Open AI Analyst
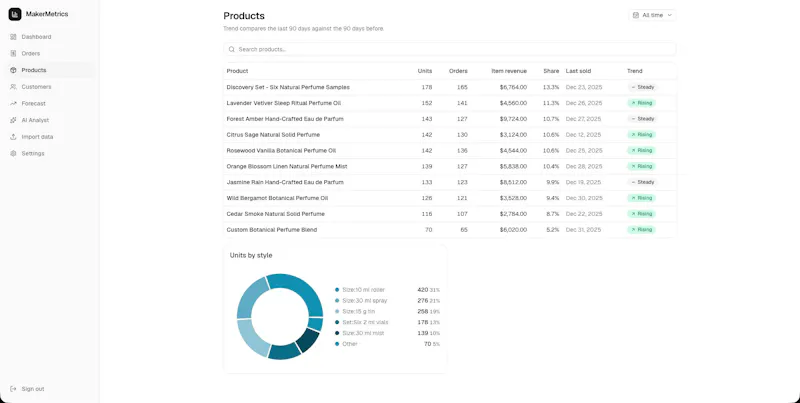The width and height of the screenshot is (800, 403). point(50,120)
